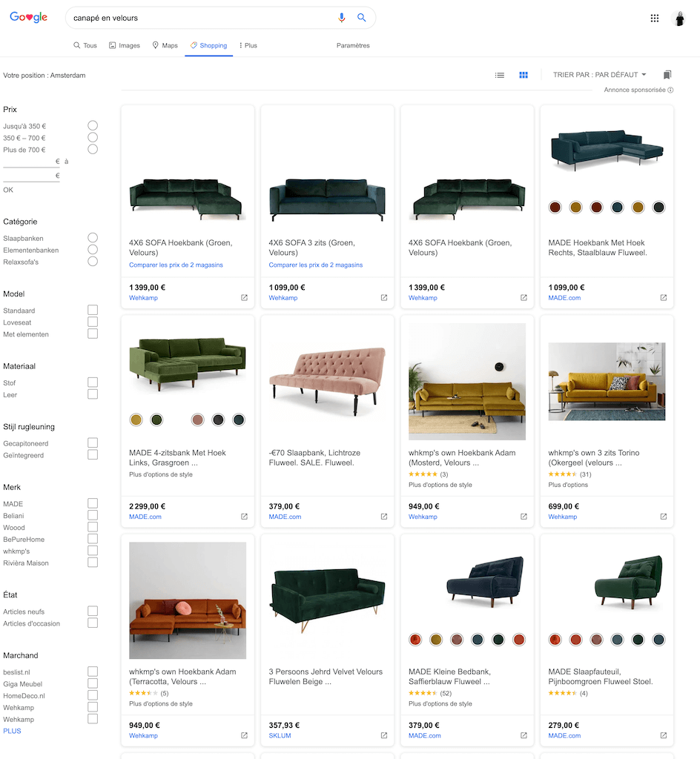Open the 1 099,00 € MADE Hoekbank in new window

point(664,298)
